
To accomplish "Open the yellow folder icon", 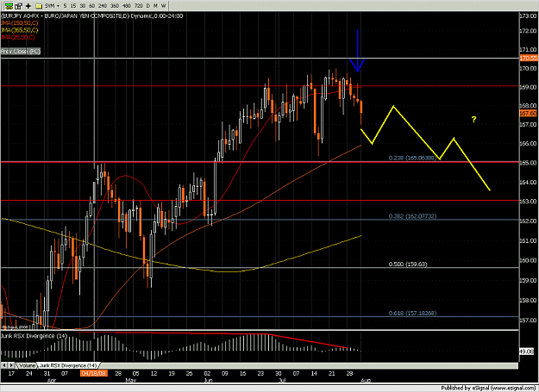I will [39, 6].
